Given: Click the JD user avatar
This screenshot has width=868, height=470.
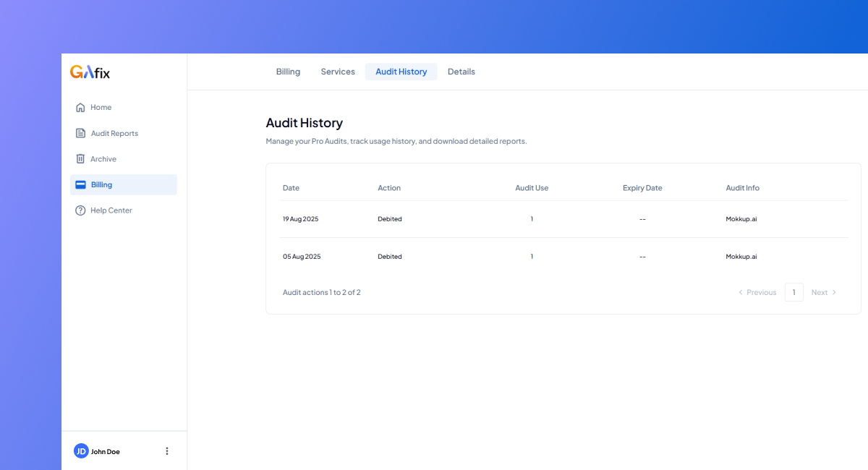Looking at the screenshot, I should point(81,451).
